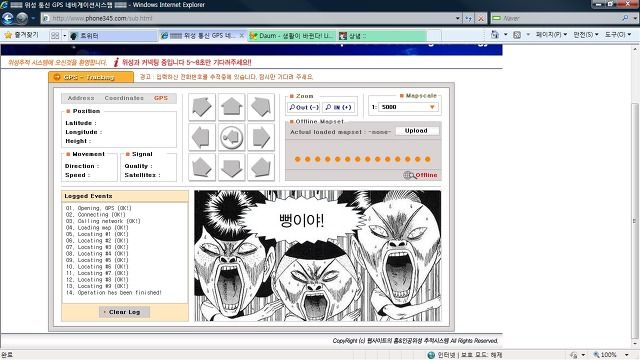Click the orange GPS - Tracking header tab
This screenshot has height=360, width=640.
point(91,77)
